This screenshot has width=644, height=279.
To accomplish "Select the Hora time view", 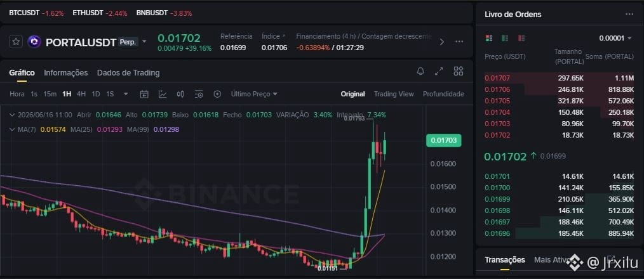I will click(x=17, y=94).
